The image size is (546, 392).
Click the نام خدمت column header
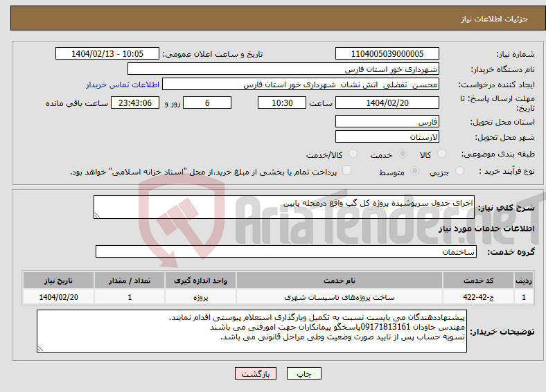click(339, 280)
